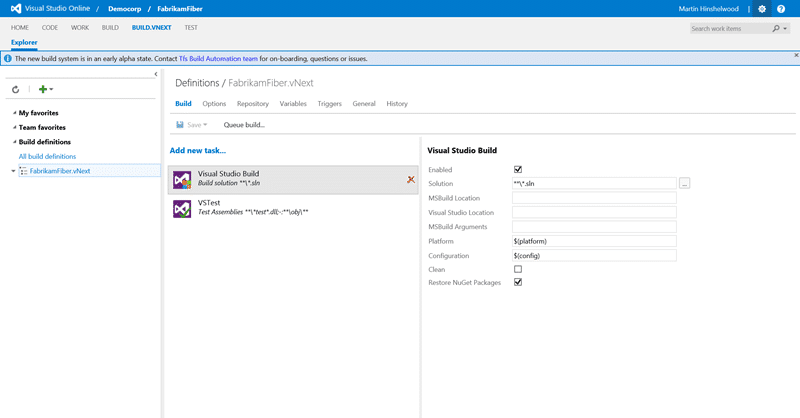Go to BUILD hub
This screenshot has height=418, width=800.
point(110,28)
